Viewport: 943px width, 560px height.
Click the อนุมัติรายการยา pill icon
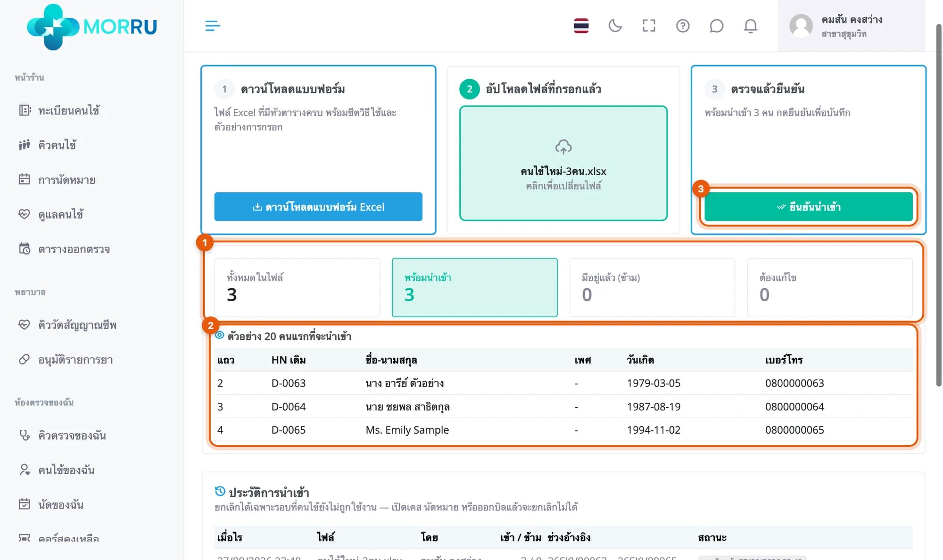click(x=25, y=359)
